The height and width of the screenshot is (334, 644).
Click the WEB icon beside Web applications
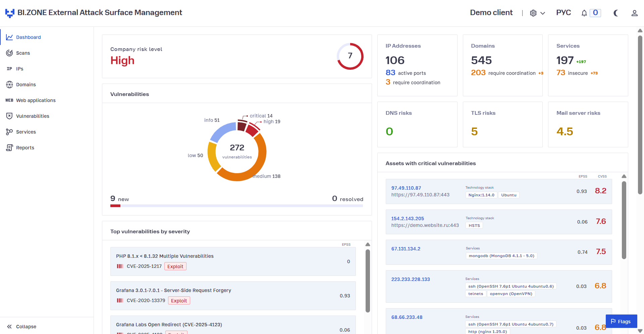(x=9, y=100)
